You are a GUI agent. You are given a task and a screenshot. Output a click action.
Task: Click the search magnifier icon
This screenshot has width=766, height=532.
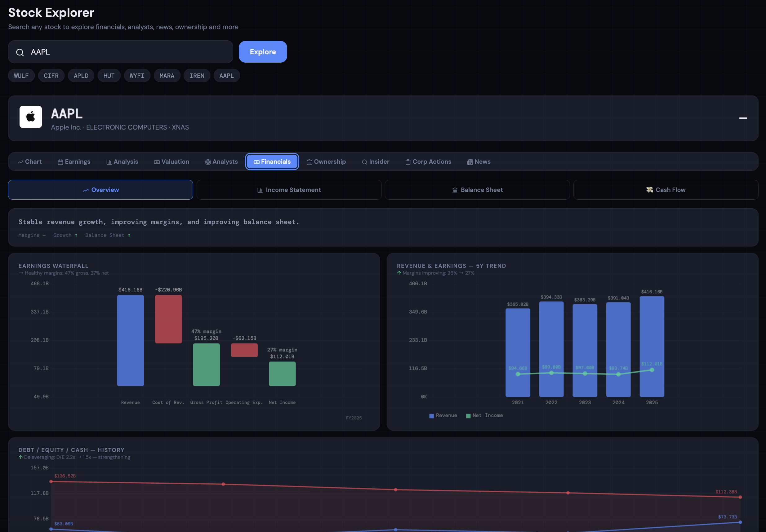(x=20, y=52)
